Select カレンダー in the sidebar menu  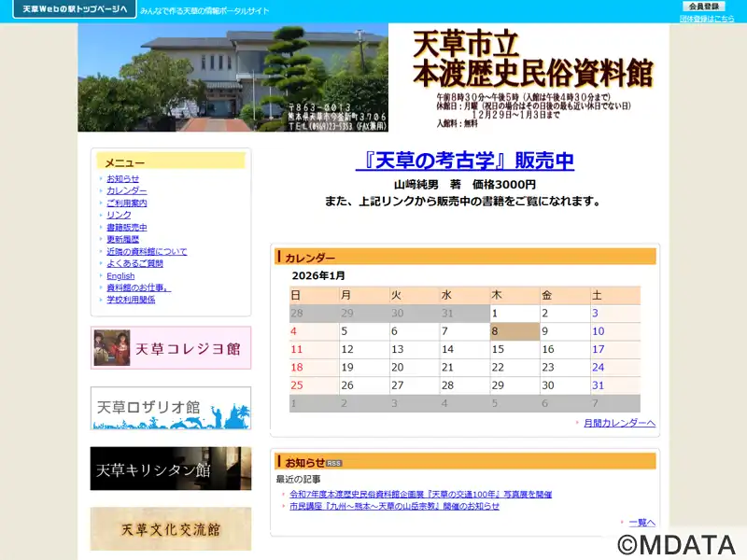(x=126, y=191)
